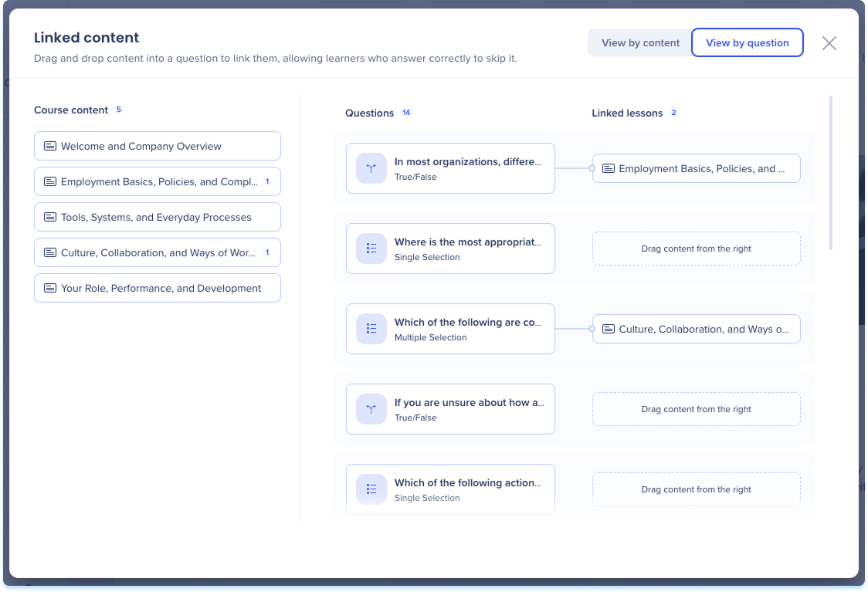Click lesson icon in linked Employment Basics chip

click(609, 168)
